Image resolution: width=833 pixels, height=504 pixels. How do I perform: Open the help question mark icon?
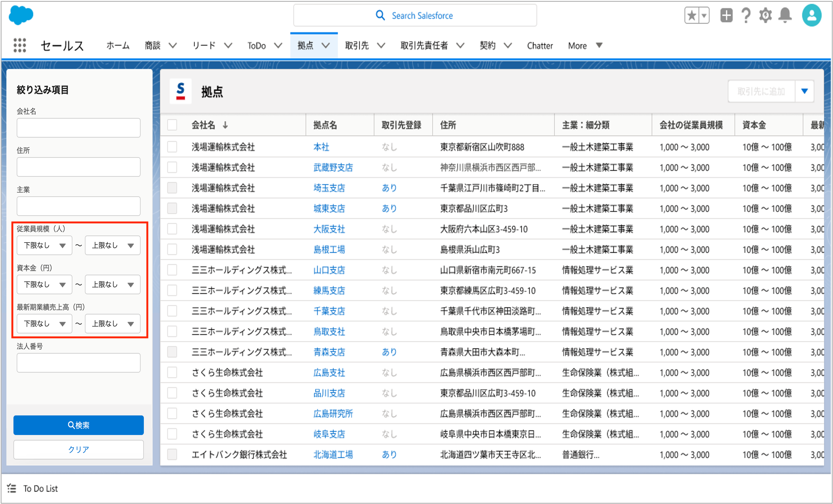[746, 16]
